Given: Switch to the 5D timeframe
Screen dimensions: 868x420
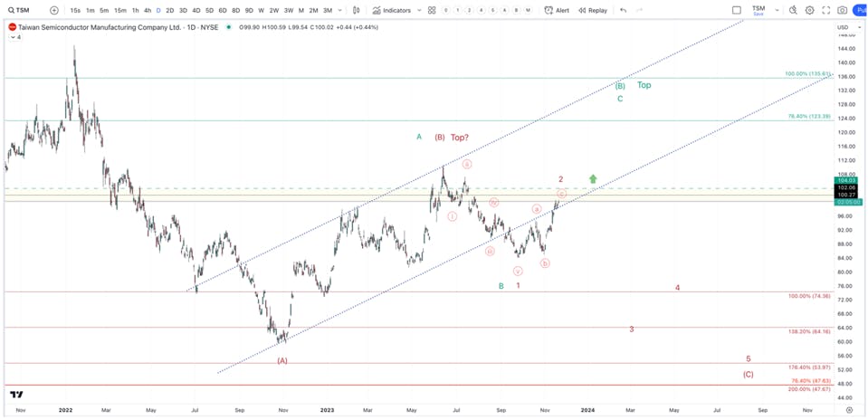Looking at the screenshot, I should [209, 10].
